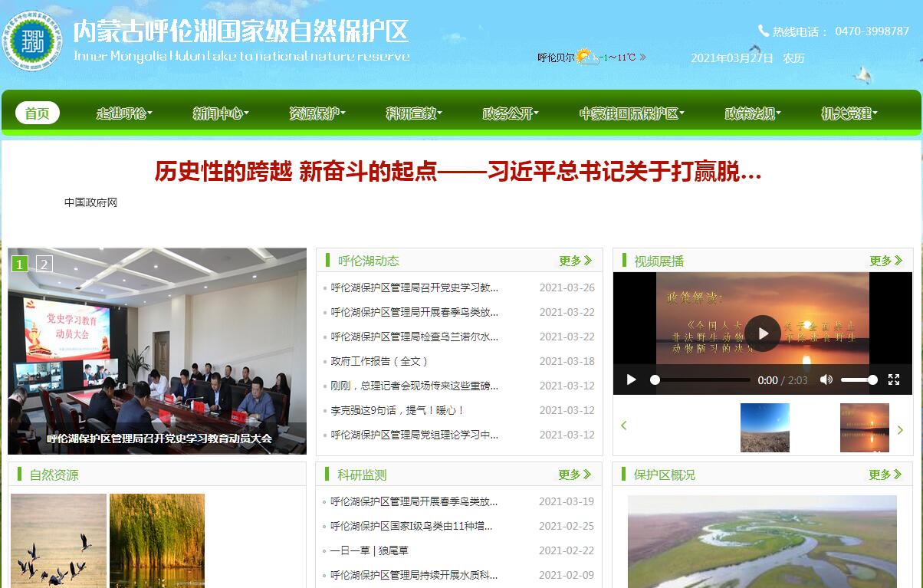Open article 呼伦湖保护区国家I级鸟类由11种增...
Screen dimensions: 923x588
[x=411, y=526]
